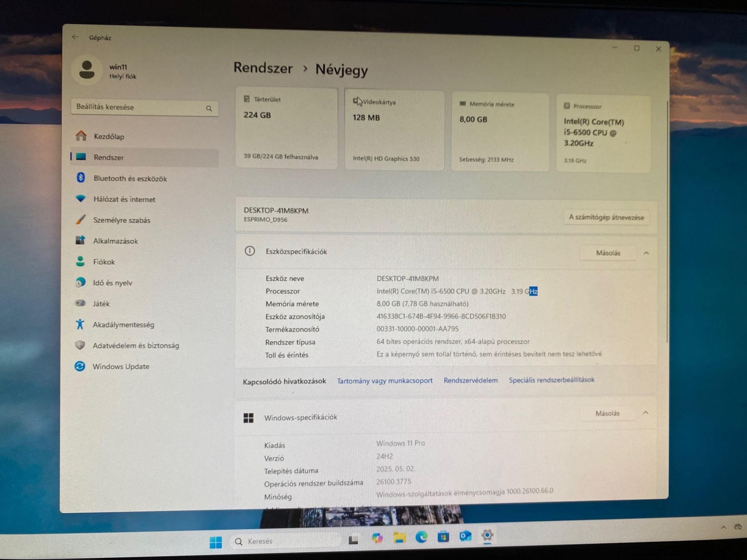Open Tartomány vagy munkacsoport link
The image size is (747, 560).
pyautogui.click(x=384, y=381)
